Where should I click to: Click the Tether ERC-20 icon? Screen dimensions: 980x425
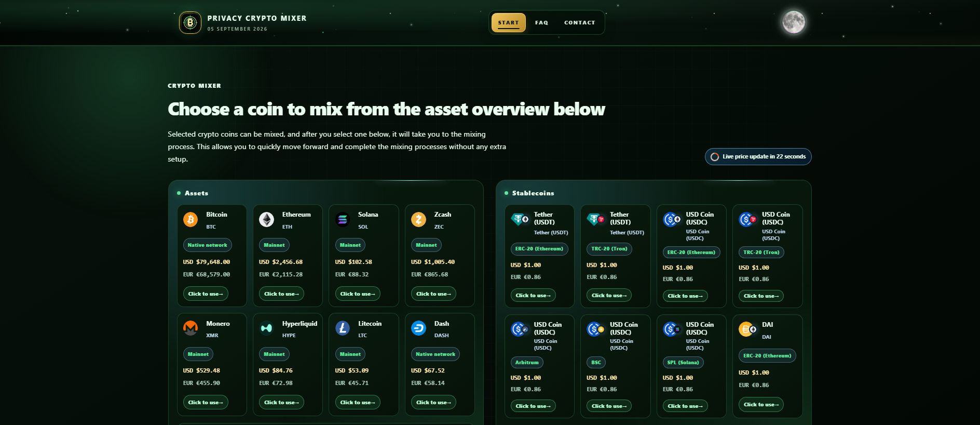[x=520, y=219]
